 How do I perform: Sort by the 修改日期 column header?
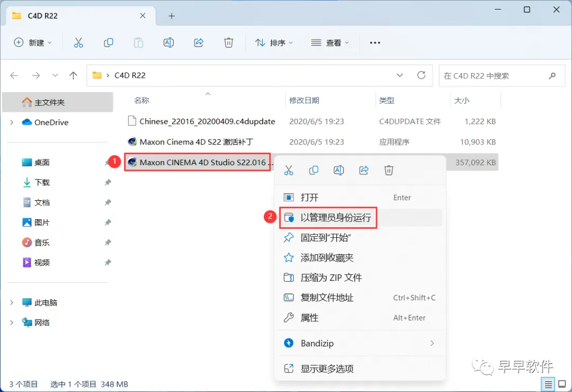click(x=304, y=100)
